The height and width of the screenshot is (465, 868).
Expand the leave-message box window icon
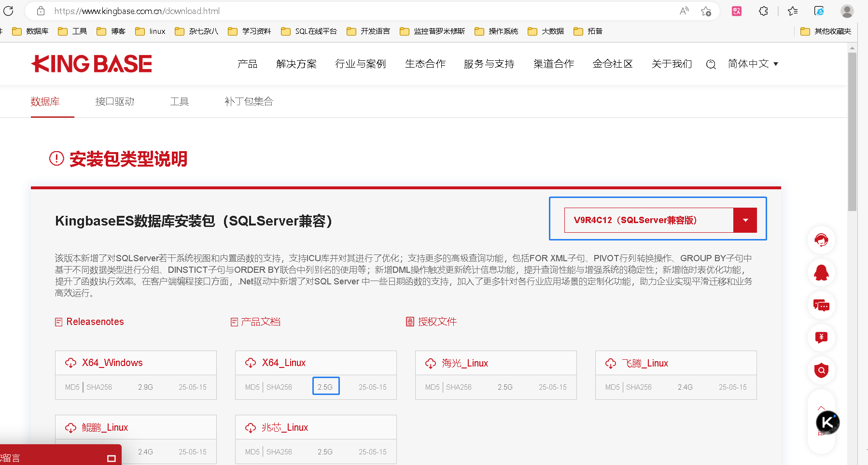tap(112, 458)
